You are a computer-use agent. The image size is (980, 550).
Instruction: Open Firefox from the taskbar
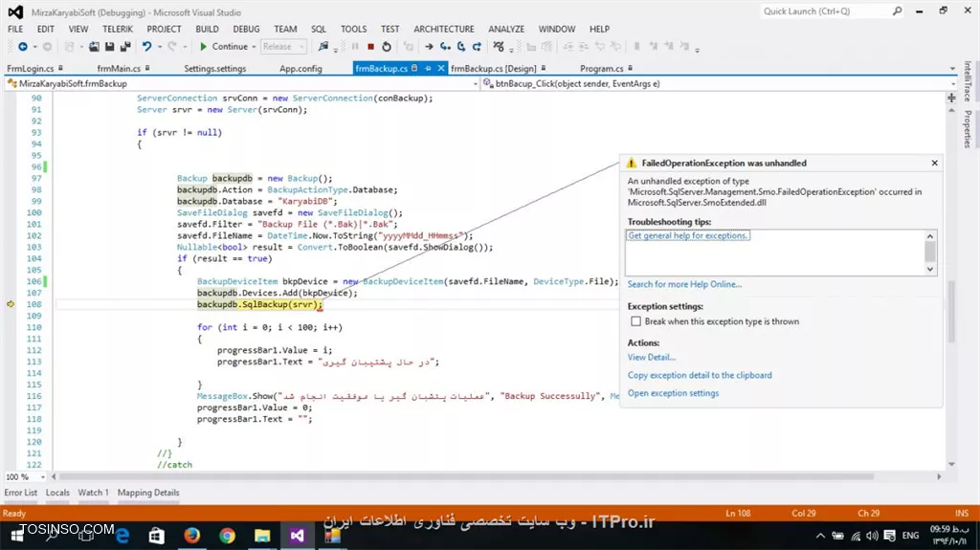click(x=191, y=536)
